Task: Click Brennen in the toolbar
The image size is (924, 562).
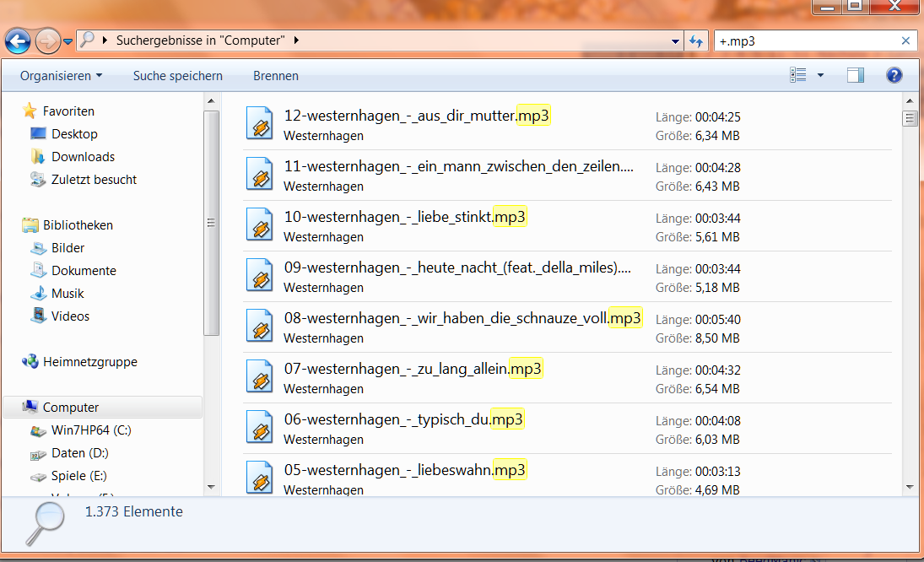Action: [276, 75]
